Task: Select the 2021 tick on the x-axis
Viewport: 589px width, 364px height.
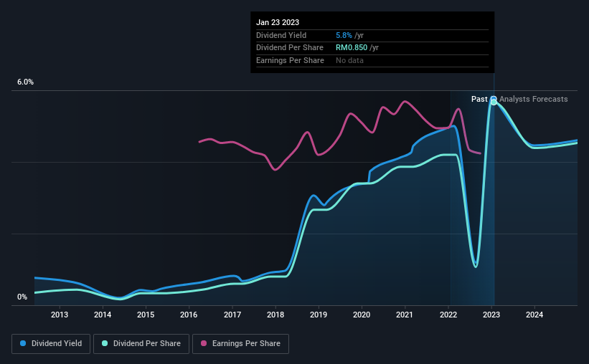Action: point(405,315)
